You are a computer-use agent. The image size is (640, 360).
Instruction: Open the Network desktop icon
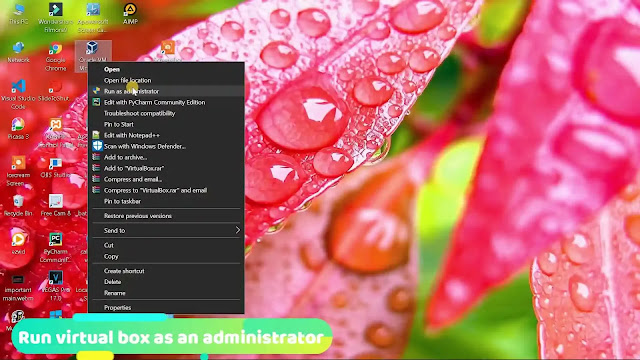pyautogui.click(x=18, y=52)
